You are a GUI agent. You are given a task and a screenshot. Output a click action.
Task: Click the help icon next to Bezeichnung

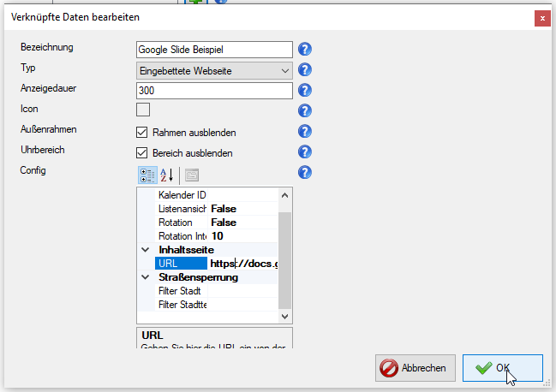point(304,49)
